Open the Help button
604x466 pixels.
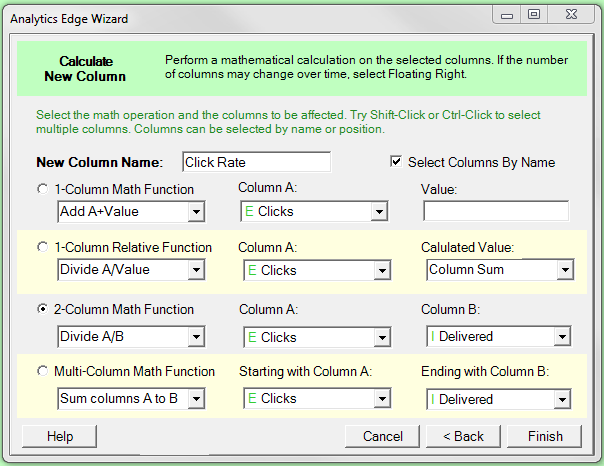(59, 436)
